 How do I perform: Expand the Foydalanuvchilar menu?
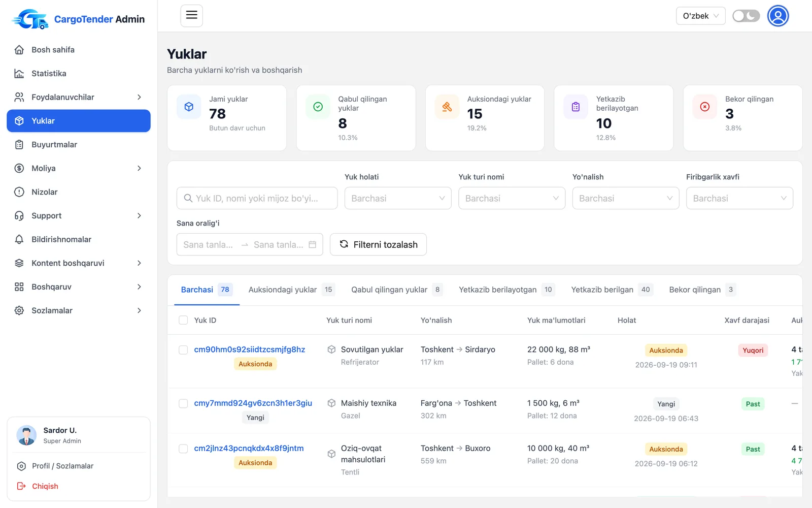click(x=79, y=97)
